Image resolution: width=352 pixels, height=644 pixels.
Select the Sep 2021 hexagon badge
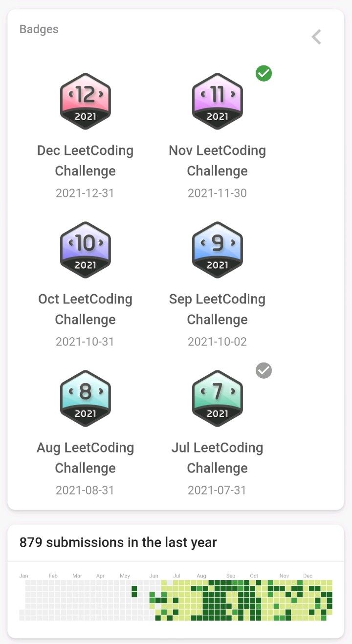217,250
